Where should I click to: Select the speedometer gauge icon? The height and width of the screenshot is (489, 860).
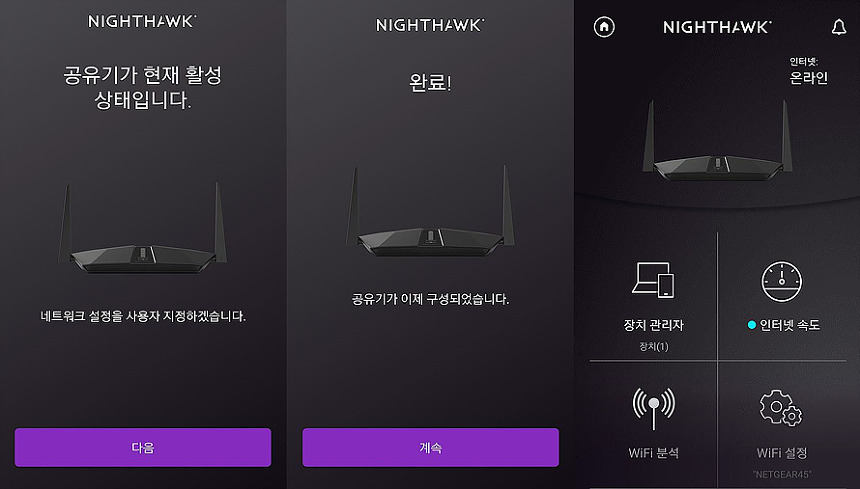[x=782, y=281]
